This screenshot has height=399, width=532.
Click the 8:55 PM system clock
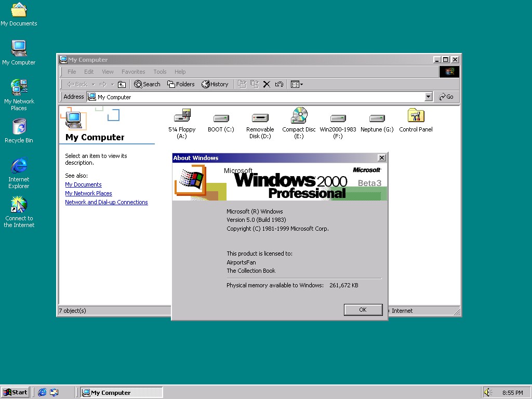(513, 393)
